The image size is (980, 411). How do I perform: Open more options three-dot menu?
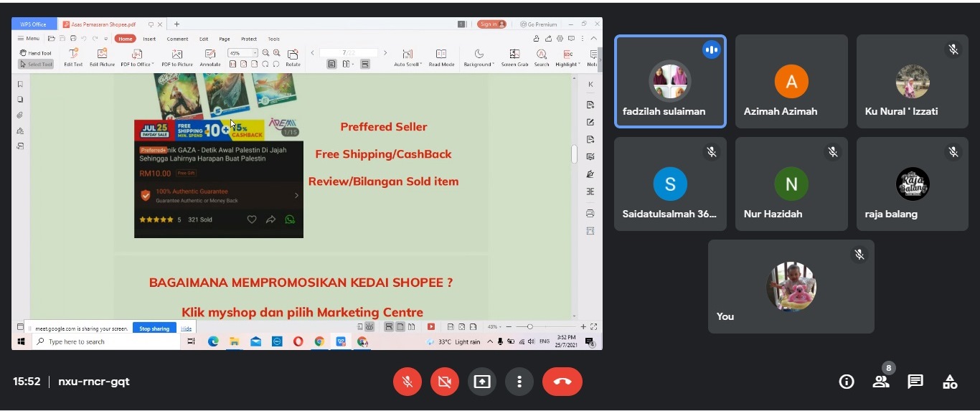[519, 382]
